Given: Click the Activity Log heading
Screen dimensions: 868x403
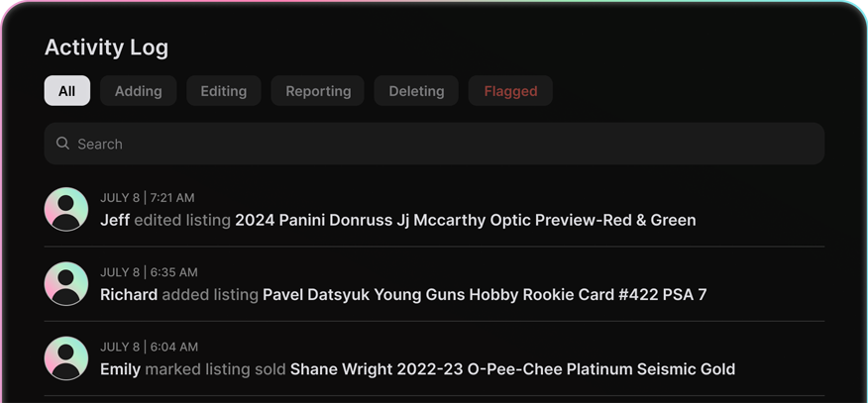Looking at the screenshot, I should pos(106,48).
